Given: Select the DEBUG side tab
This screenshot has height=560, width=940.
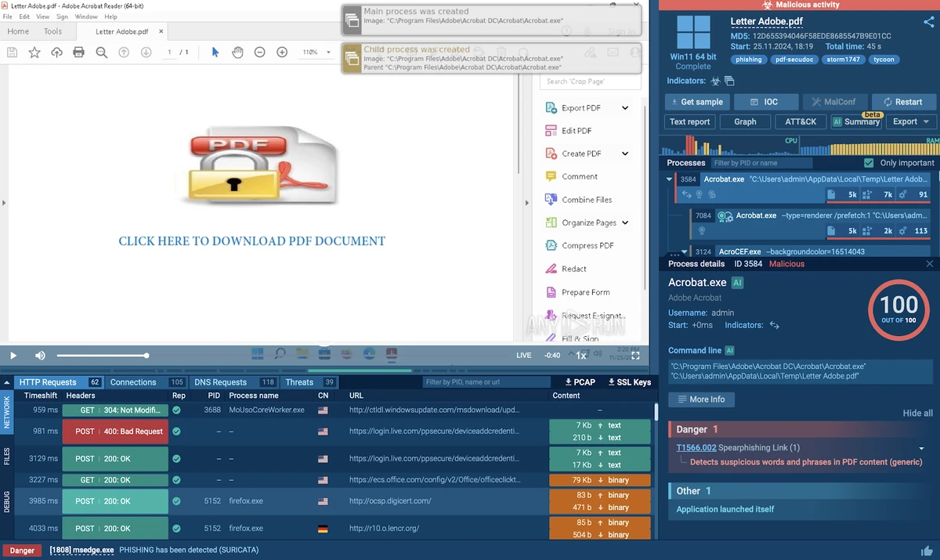Looking at the screenshot, I should 7,501.
